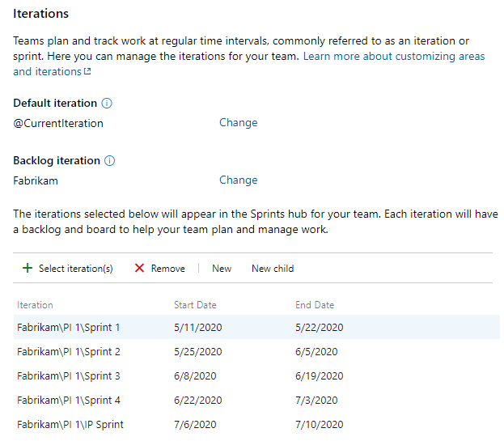Screen dimensions: 504x441
Task: Click the 6/8/2020 start date cell
Action: (x=195, y=376)
